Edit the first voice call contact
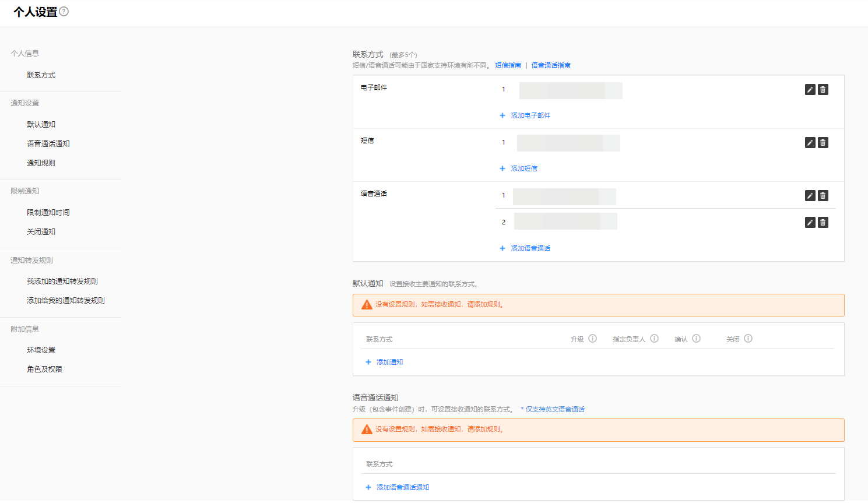This screenshot has width=868, height=503. point(810,196)
